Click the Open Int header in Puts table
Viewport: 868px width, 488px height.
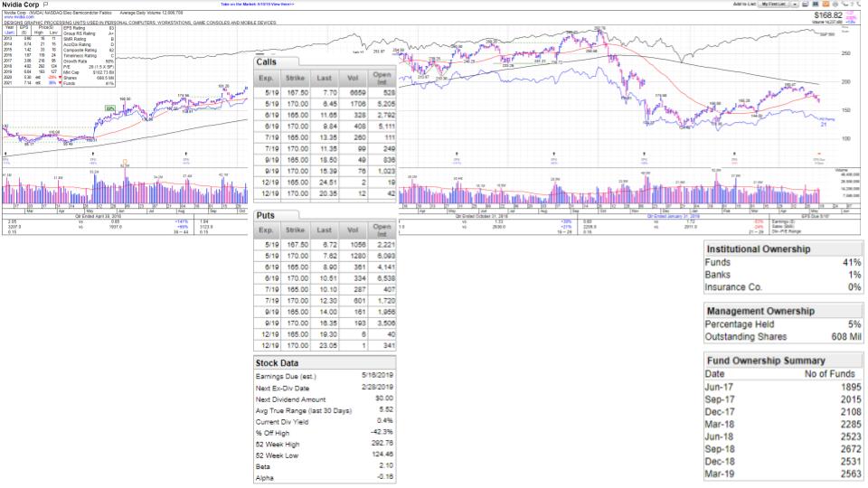coord(382,230)
